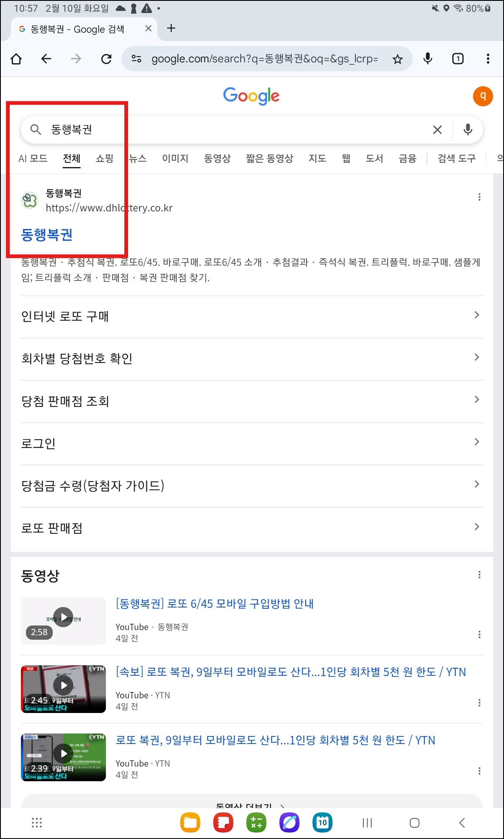Expand the 당첨금 수령 guide chevron
This screenshot has height=839, width=504.
pyautogui.click(x=477, y=484)
